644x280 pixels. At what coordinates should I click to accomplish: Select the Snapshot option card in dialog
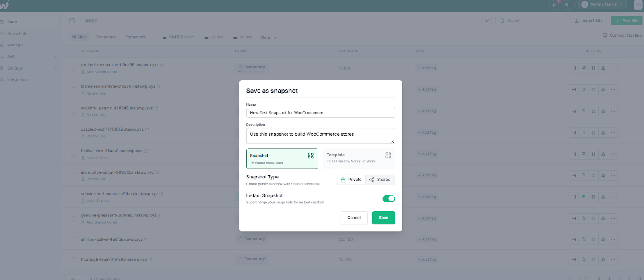click(282, 159)
